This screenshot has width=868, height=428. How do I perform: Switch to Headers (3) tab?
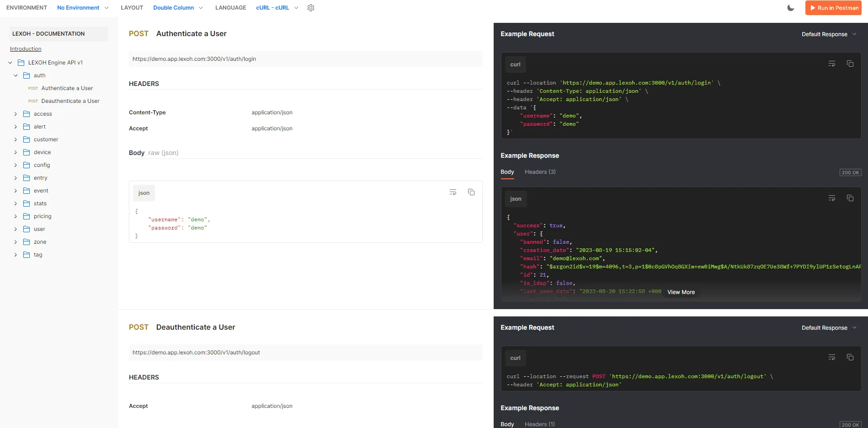tap(540, 172)
